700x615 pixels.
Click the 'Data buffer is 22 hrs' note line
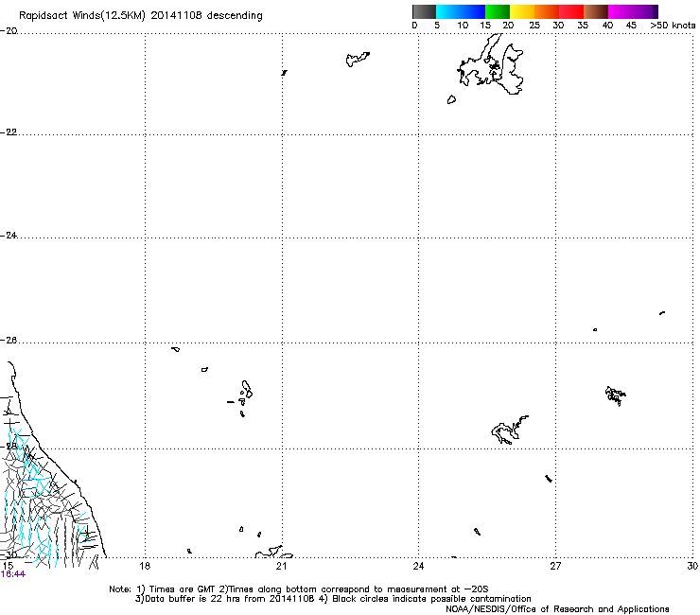[x=333, y=599]
